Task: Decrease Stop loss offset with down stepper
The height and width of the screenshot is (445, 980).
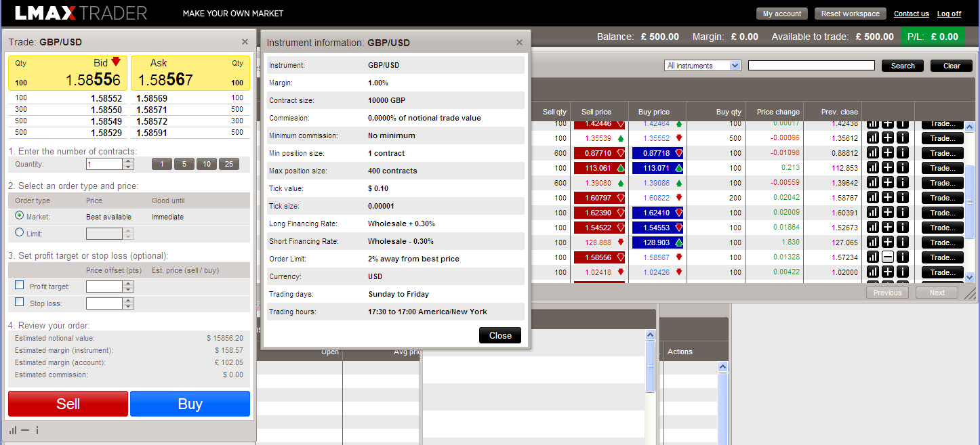Action: (x=129, y=306)
